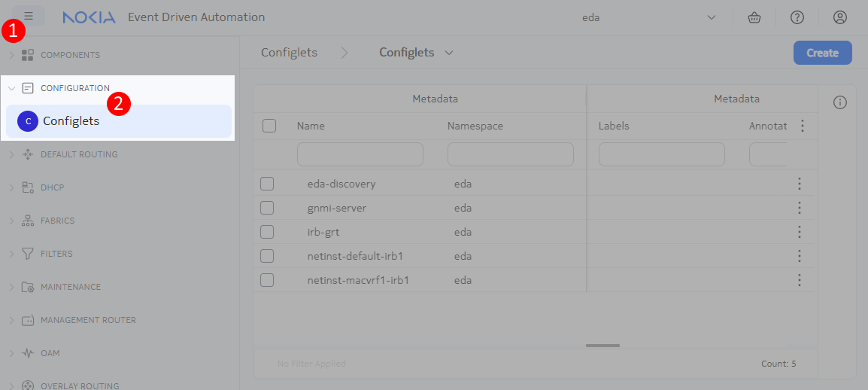Click the first Configlets breadcrumb link
This screenshot has width=868, height=390.
pos(289,53)
